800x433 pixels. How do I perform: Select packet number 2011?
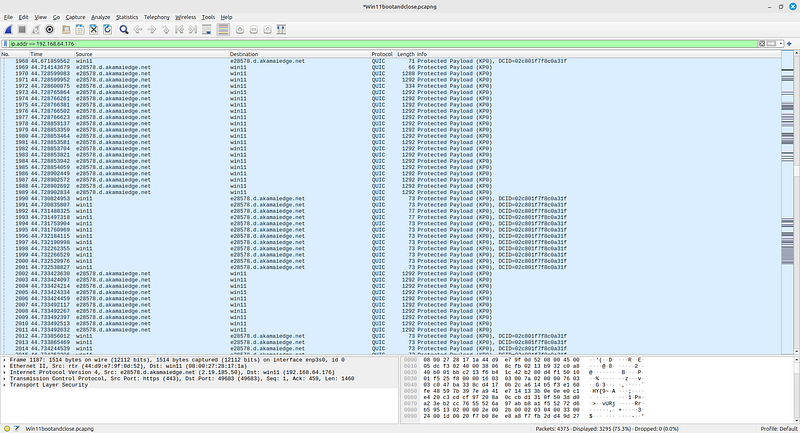coord(390,330)
